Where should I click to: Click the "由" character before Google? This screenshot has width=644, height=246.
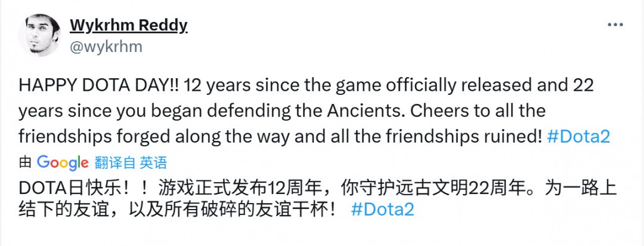click(x=26, y=162)
